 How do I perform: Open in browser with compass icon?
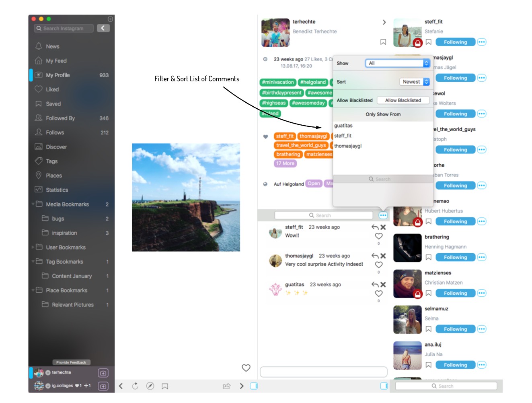150,386
